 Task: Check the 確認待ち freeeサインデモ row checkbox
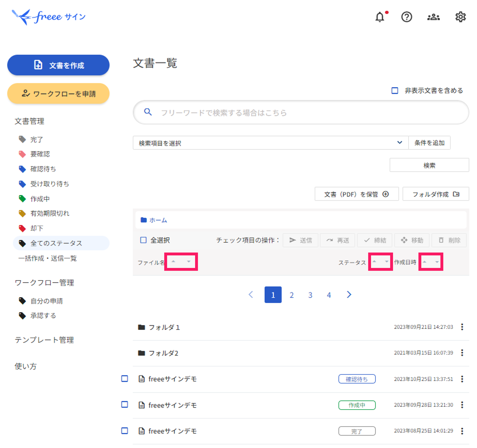(x=125, y=379)
